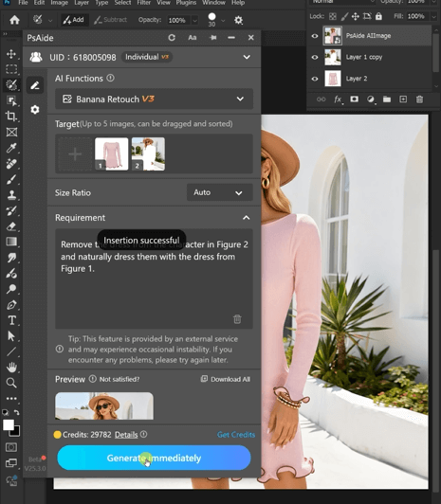Viewport: 441px width, 504px height.
Task: Open the Select menu
Action: (122, 3)
